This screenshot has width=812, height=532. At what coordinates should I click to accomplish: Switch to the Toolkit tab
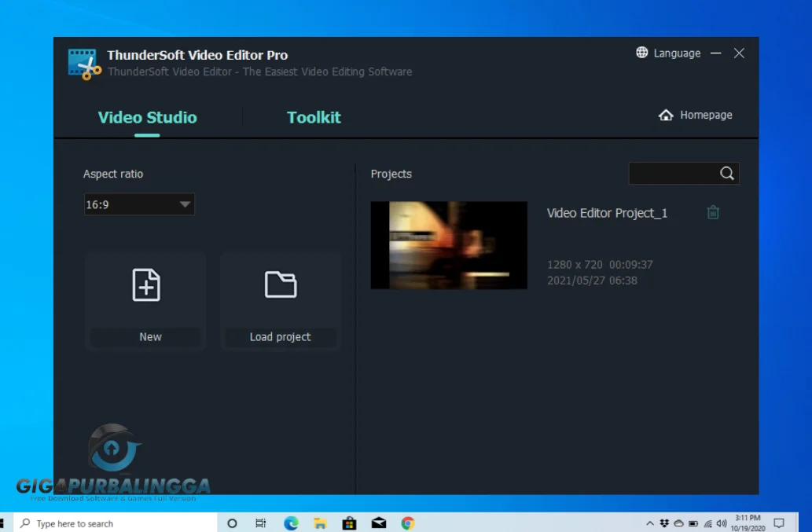tap(314, 117)
